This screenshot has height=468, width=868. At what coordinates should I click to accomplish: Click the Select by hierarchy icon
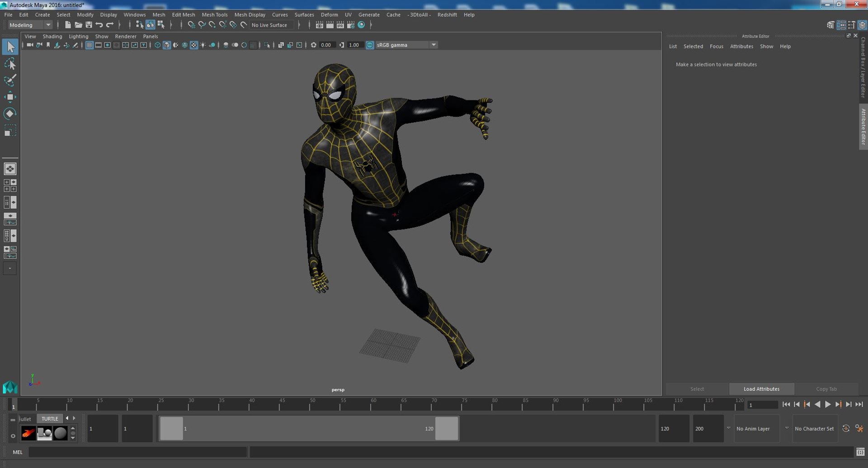pos(140,25)
